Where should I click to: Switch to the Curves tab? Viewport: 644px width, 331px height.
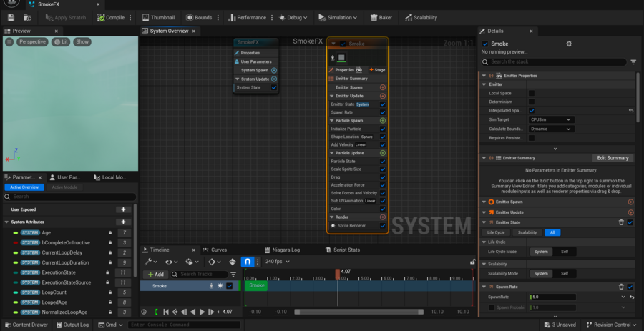(x=218, y=250)
